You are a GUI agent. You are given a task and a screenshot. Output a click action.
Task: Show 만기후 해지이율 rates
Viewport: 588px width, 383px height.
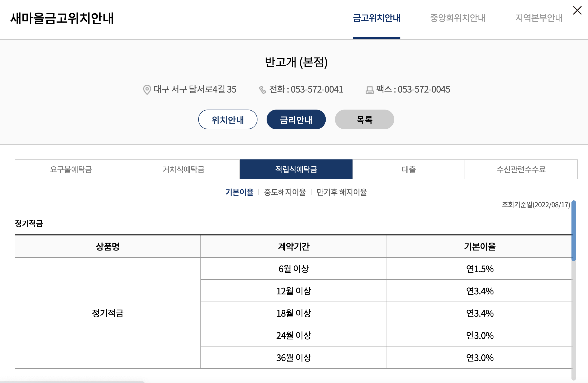[342, 192]
